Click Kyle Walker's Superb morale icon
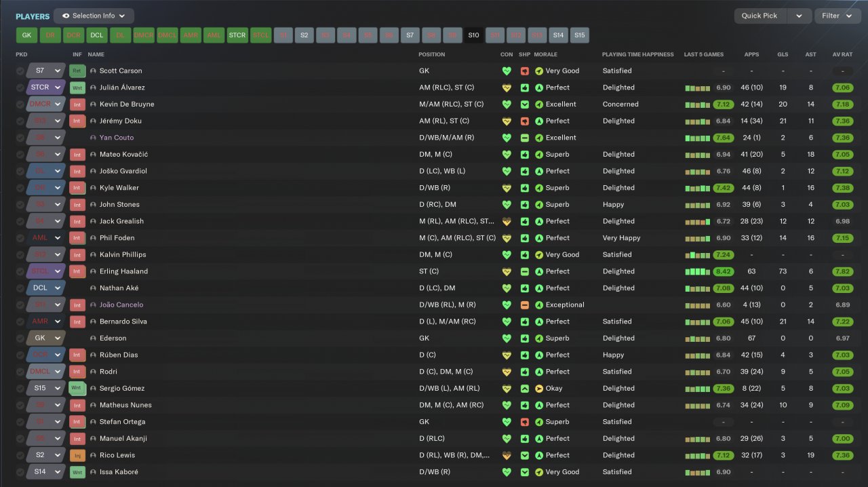The image size is (868, 487). coord(539,188)
